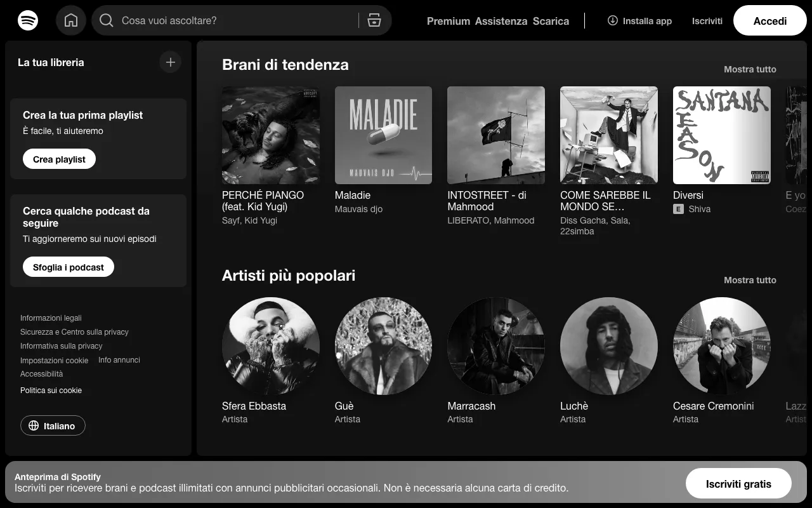Click "Diss Gacha, Sala, 22simba" artist text
812x508 pixels.
click(x=595, y=226)
